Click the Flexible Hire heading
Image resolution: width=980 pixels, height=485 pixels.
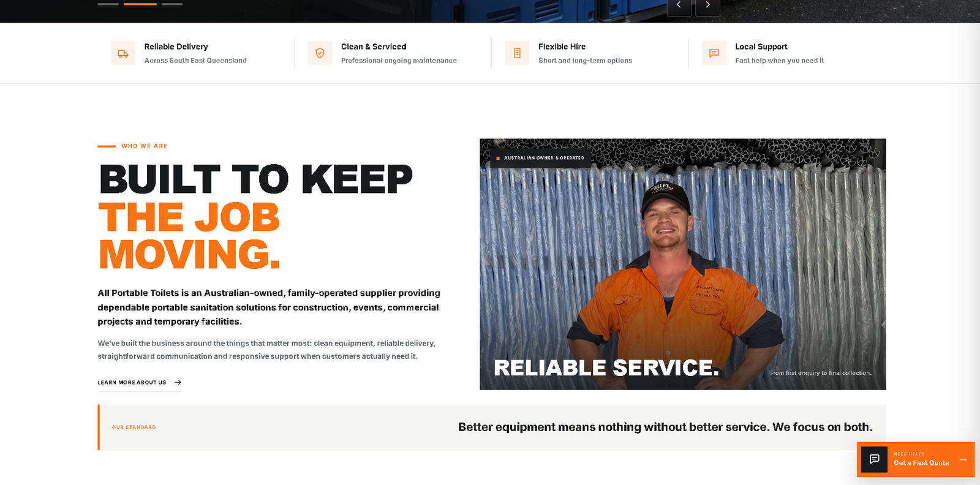(562, 47)
